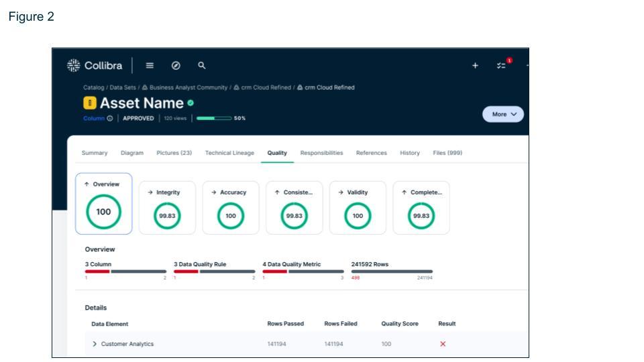The width and height of the screenshot is (644, 362).
Task: Open the hamburger menu icon
Action: [x=150, y=65]
